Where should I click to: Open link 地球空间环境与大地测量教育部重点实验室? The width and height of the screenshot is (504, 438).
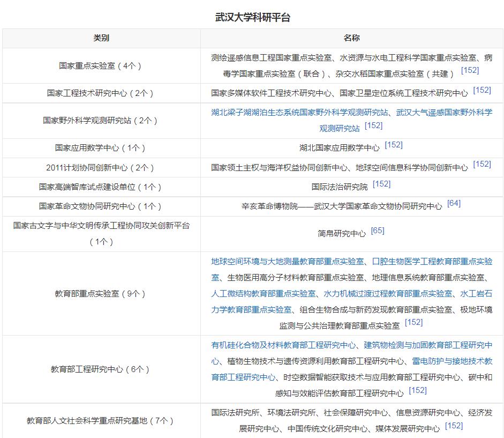click(x=288, y=262)
